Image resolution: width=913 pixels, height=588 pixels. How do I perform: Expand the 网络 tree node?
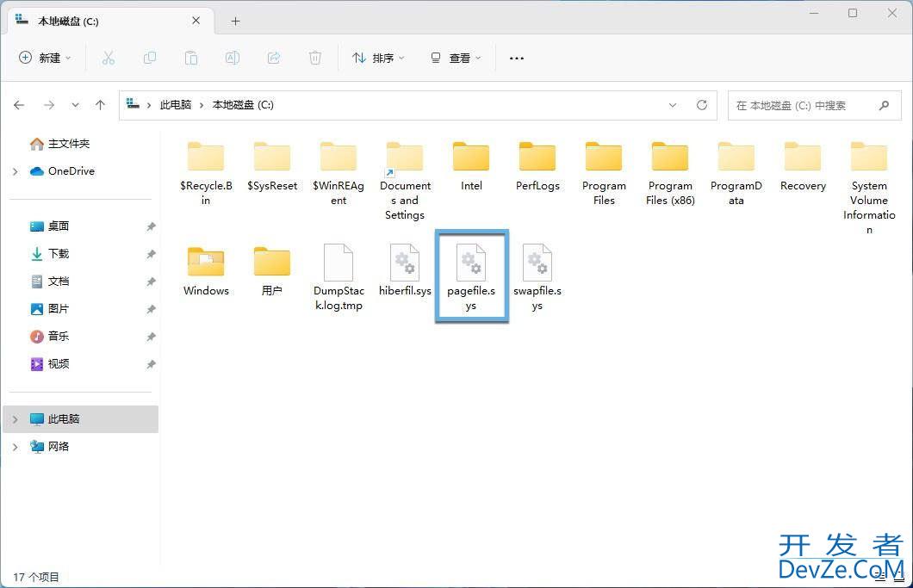16,447
